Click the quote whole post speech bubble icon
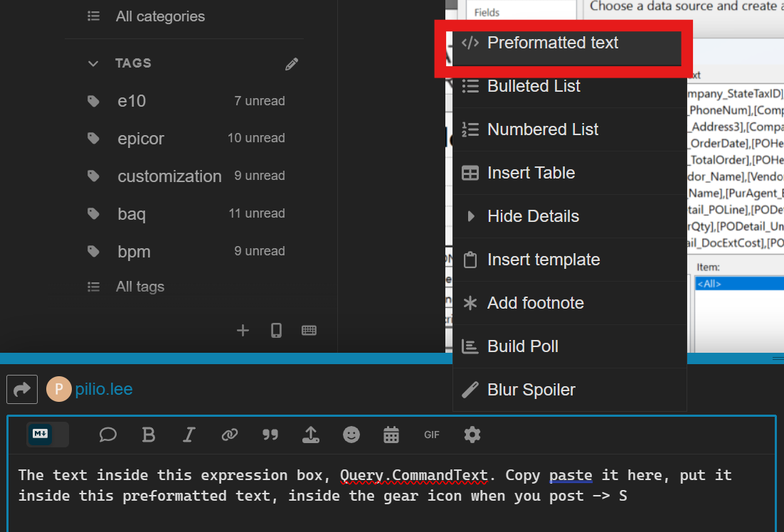 click(108, 435)
